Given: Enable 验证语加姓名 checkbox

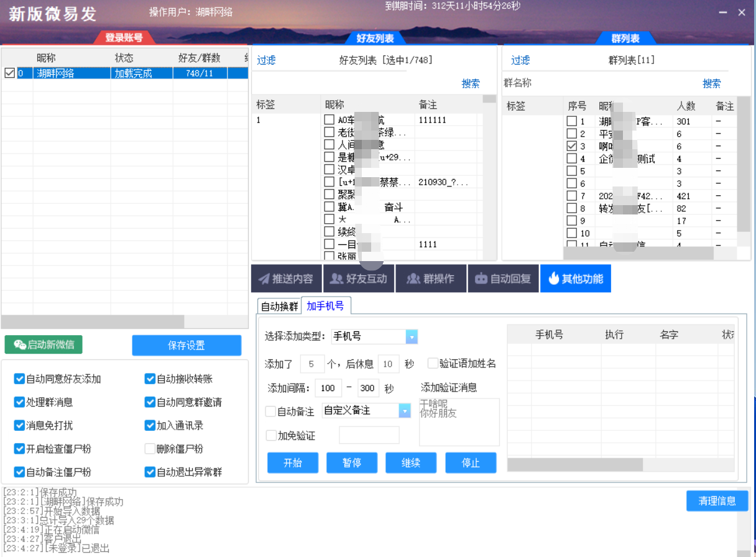Looking at the screenshot, I should pos(433,363).
